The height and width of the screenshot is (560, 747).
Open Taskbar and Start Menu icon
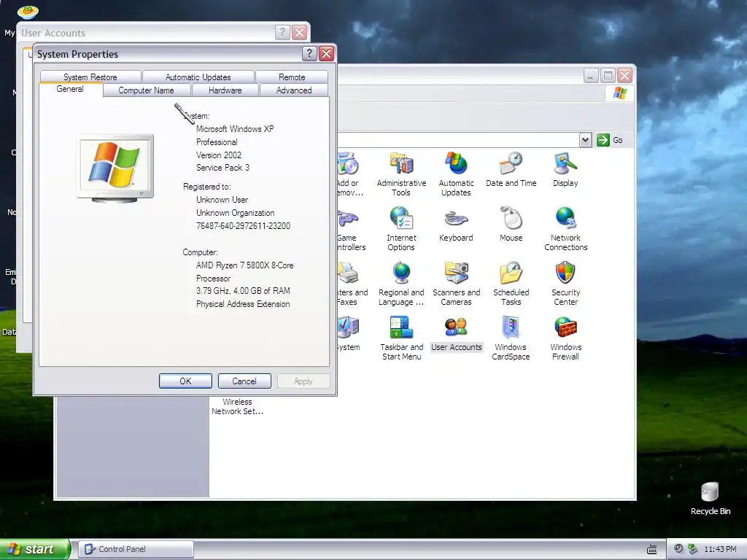click(401, 338)
